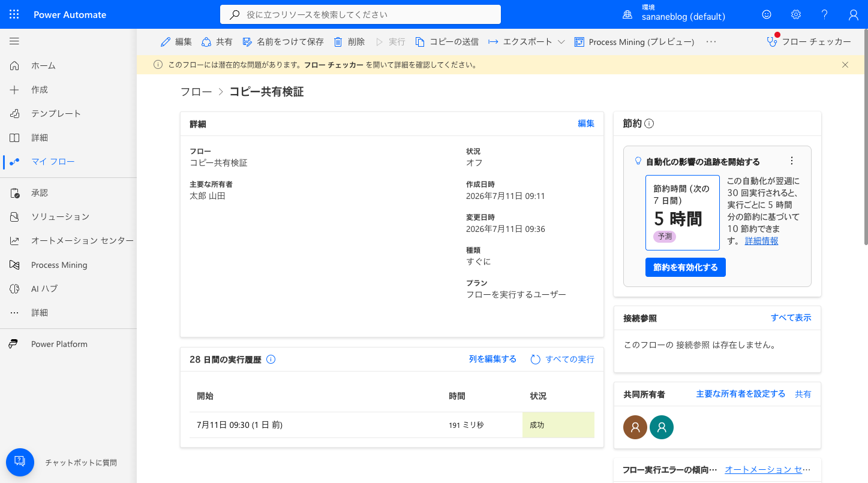Click 編集 in the command bar
This screenshot has width=868, height=483.
176,42
